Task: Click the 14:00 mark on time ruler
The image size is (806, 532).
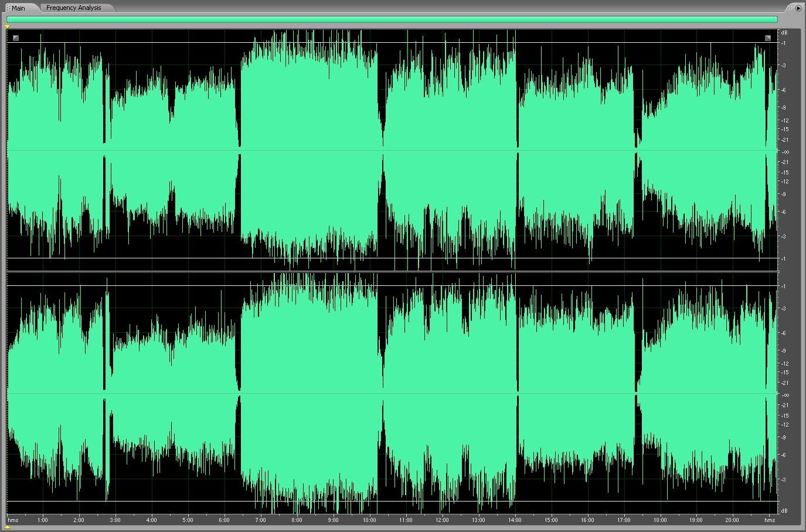Action: point(515,520)
